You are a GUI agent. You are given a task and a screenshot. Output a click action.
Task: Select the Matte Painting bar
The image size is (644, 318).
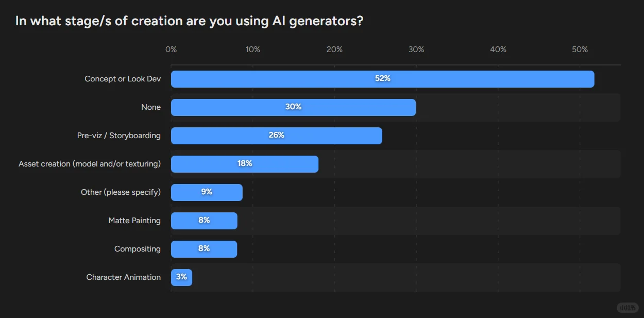[204, 221]
